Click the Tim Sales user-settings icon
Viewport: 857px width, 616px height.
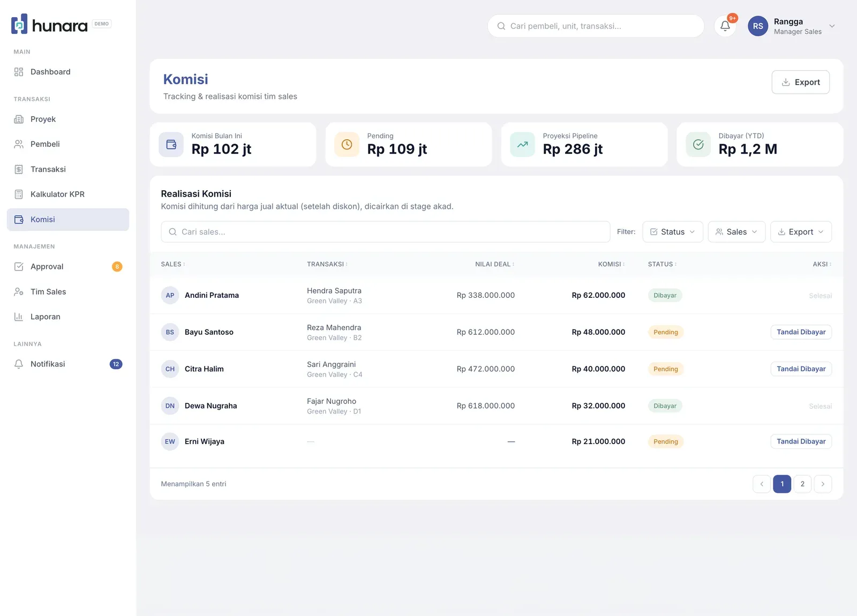(x=19, y=292)
